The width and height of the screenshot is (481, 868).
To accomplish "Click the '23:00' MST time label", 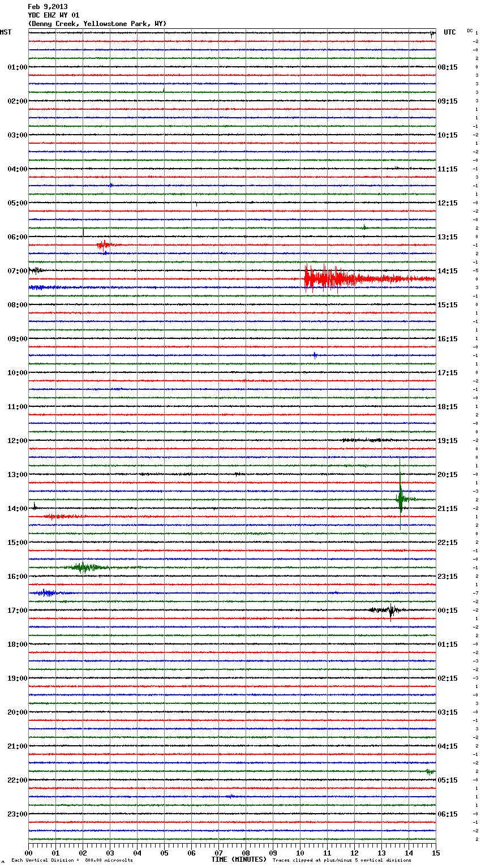I will [18, 814].
